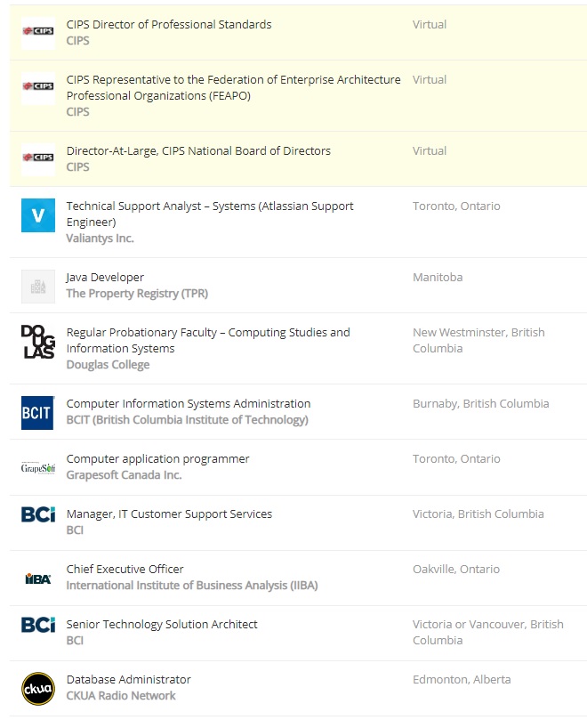Click the Grapesoft company logo

pyautogui.click(x=38, y=468)
